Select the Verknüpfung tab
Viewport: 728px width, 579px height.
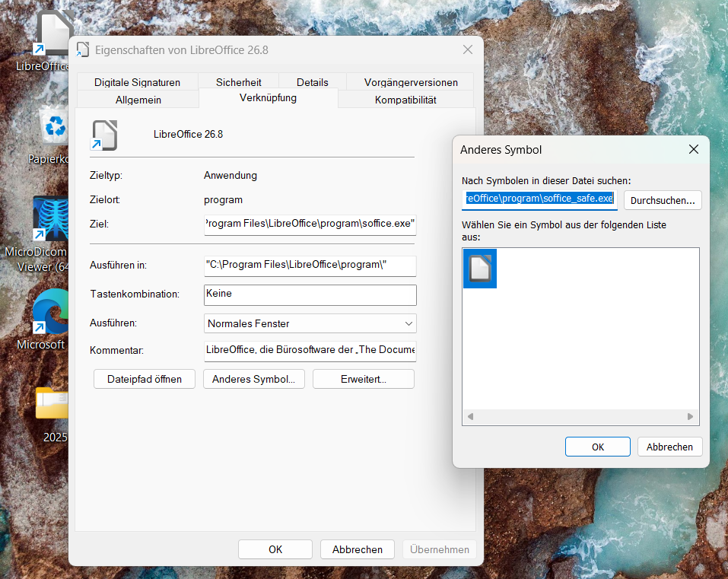tap(268, 98)
